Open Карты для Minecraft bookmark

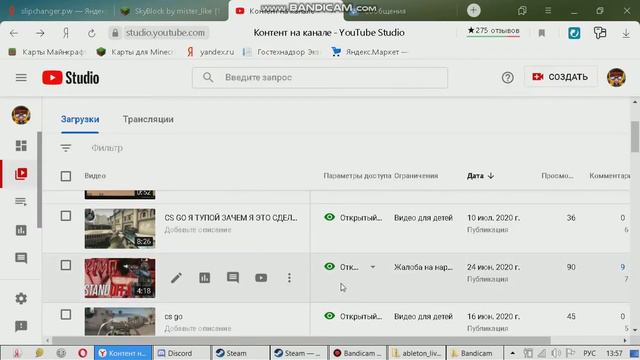point(135,52)
